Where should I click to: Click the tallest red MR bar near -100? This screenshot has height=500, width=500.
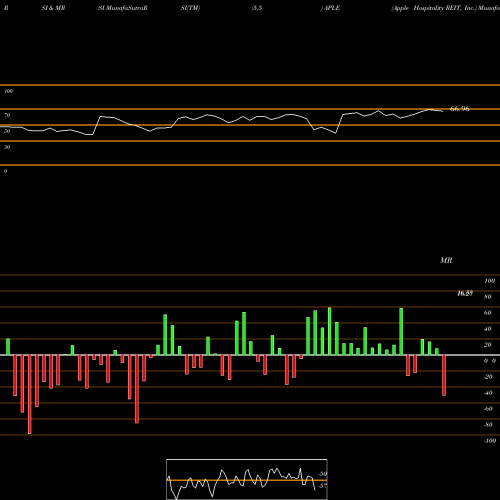click(30, 394)
